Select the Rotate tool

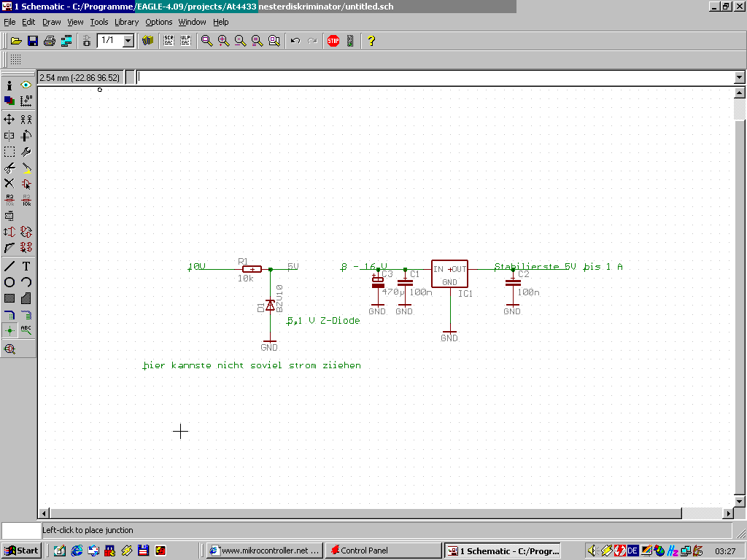(x=26, y=136)
